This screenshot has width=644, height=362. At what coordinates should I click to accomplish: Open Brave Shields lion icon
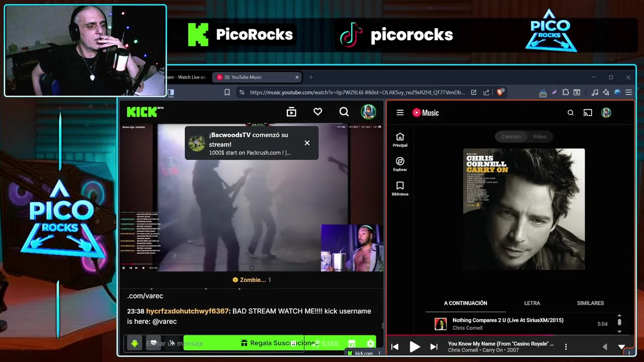coord(500,93)
